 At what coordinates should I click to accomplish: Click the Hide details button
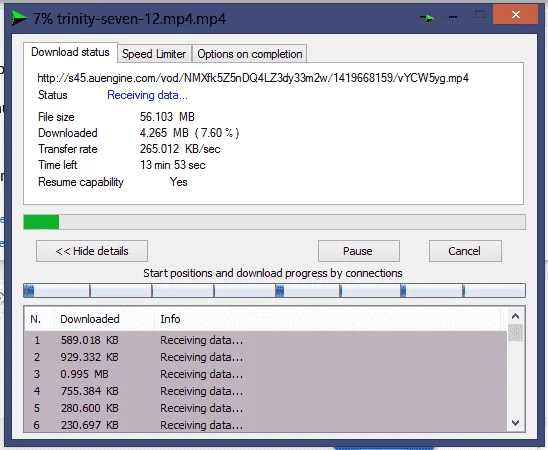tap(92, 251)
